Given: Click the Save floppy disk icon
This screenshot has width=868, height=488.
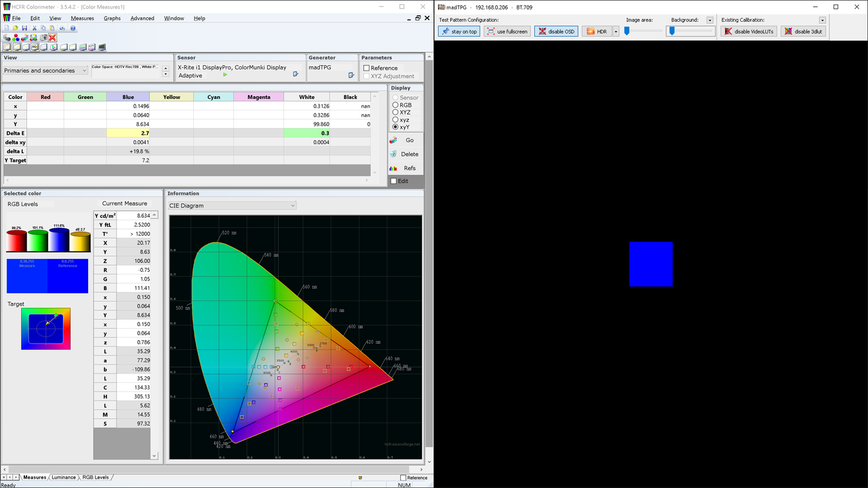Looking at the screenshot, I should [24, 28].
